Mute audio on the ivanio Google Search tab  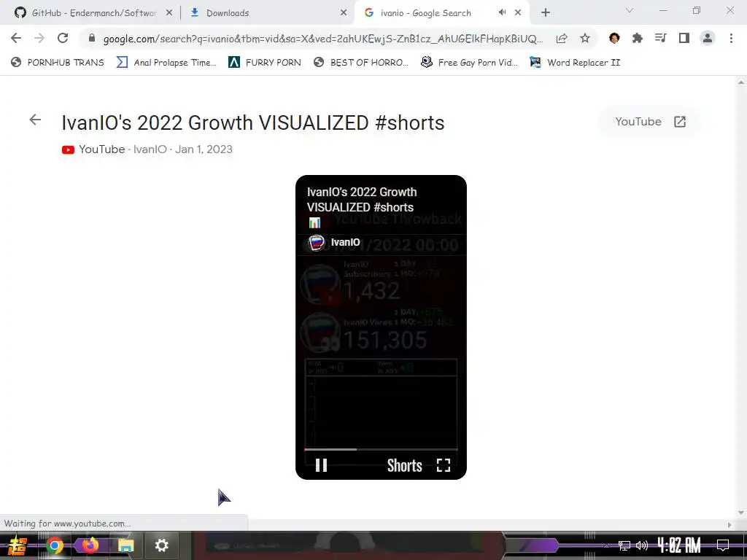click(x=502, y=12)
